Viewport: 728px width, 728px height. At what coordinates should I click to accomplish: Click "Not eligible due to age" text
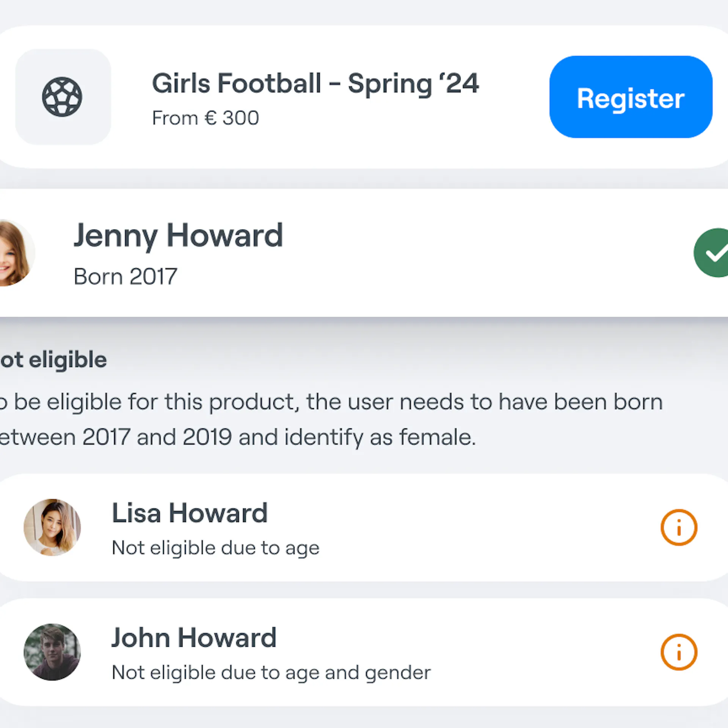(x=215, y=548)
